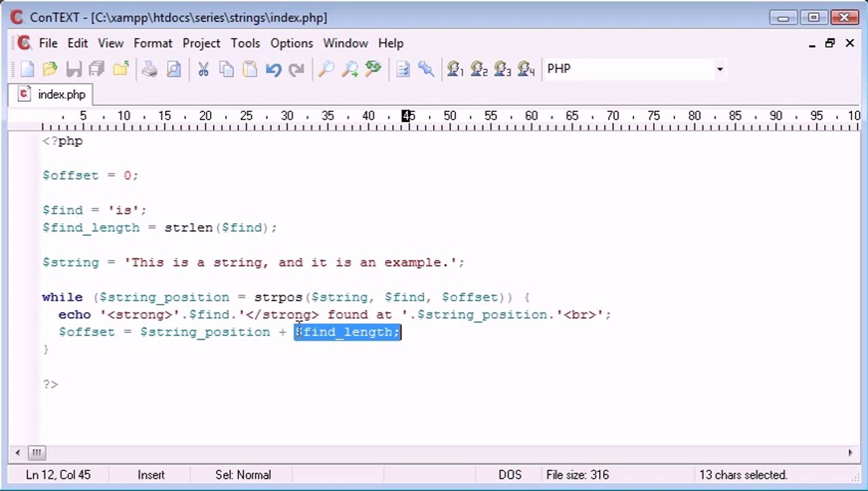
Task: Open the Options menu
Action: (291, 43)
